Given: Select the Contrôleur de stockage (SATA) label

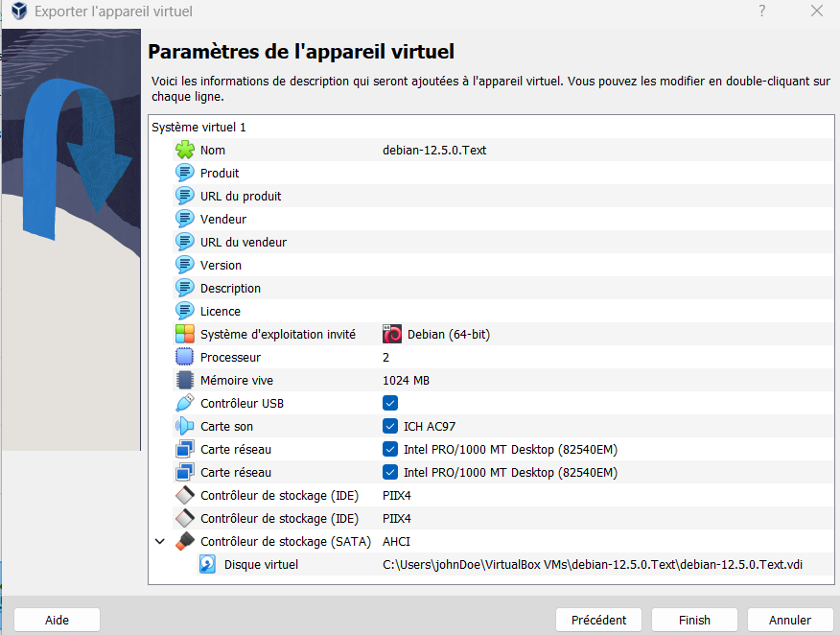Looking at the screenshot, I should coord(286,542).
